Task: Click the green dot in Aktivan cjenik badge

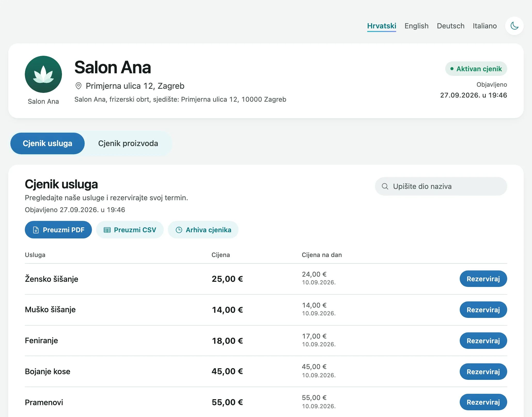Action: click(x=452, y=69)
